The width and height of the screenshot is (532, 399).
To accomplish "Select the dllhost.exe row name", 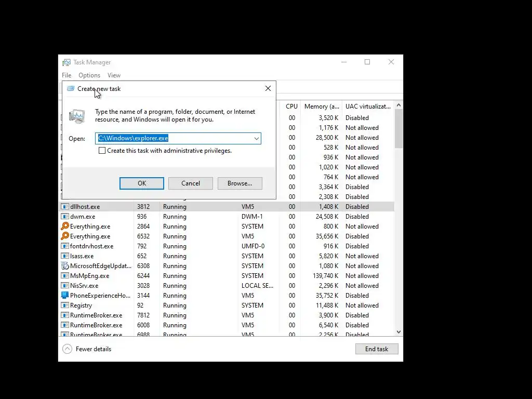I will (x=85, y=207).
